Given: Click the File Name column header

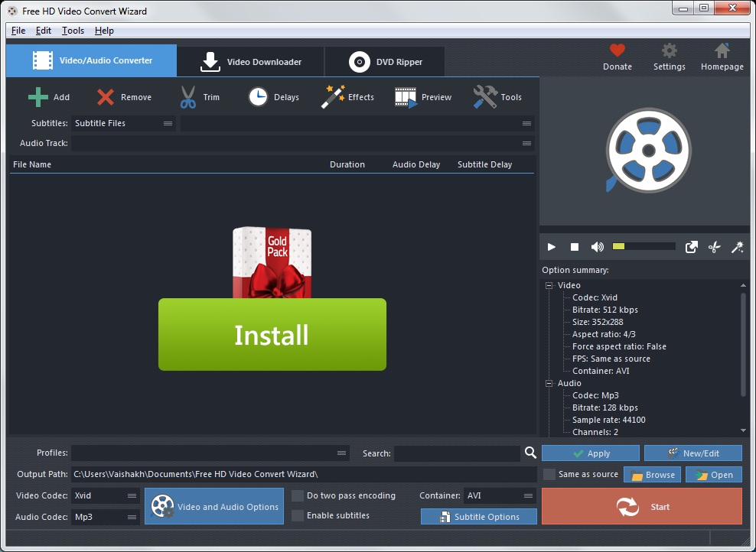Looking at the screenshot, I should [32, 164].
